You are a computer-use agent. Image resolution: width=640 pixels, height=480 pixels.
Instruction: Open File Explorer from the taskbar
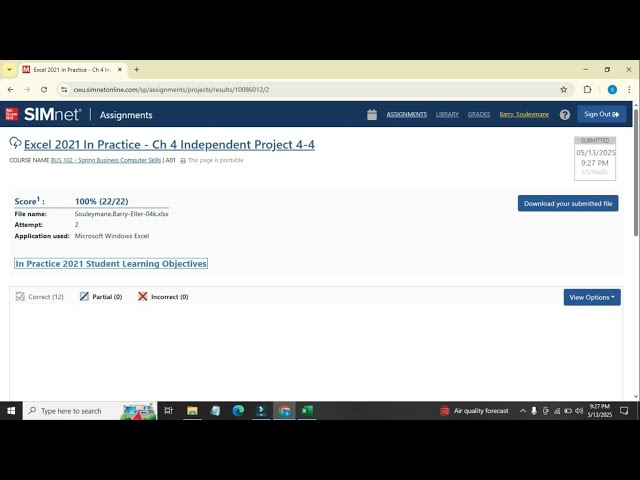192,411
